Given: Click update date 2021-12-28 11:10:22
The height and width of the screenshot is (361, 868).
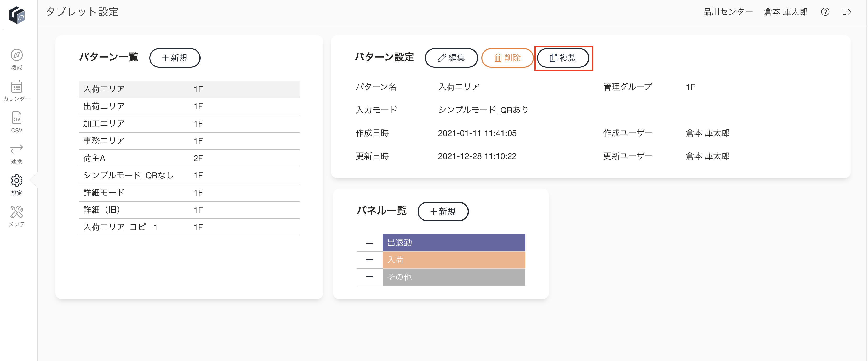Looking at the screenshot, I should 477,156.
